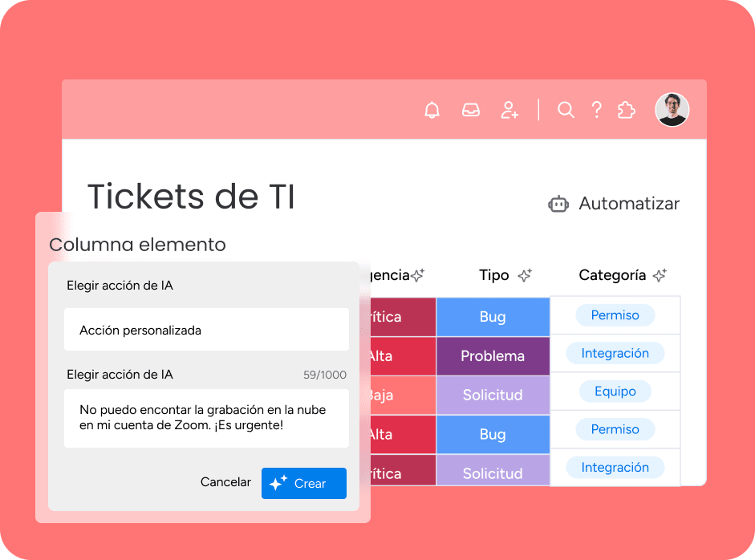This screenshot has height=560, width=755.
Task: Select the Tipo column header
Action: (x=493, y=275)
